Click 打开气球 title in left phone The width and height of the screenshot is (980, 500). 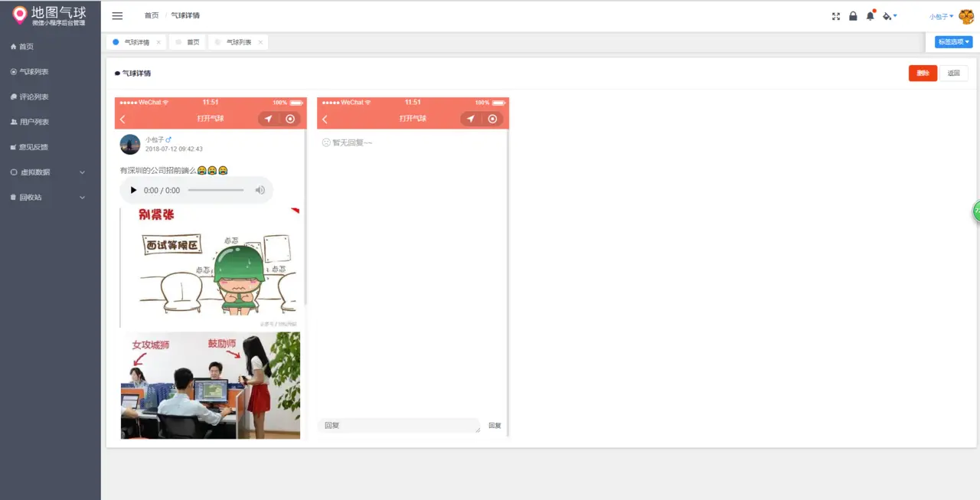point(211,119)
